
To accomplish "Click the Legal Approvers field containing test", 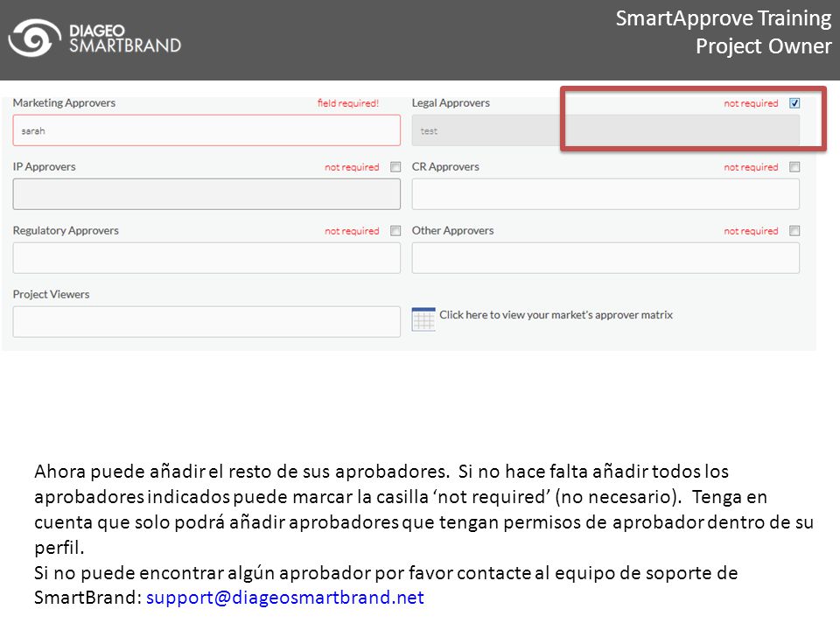I will click(x=605, y=130).
